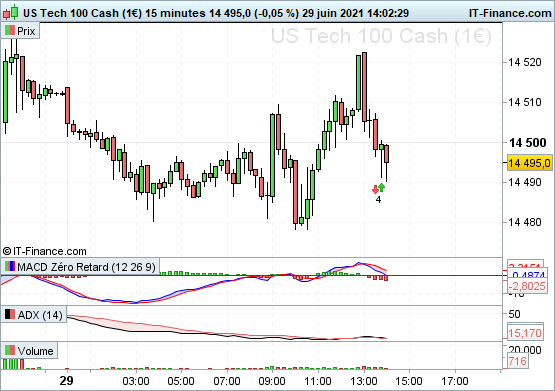Screen dimensions: 555x391
Task: Click the Prix candle color icon
Action: [10, 30]
